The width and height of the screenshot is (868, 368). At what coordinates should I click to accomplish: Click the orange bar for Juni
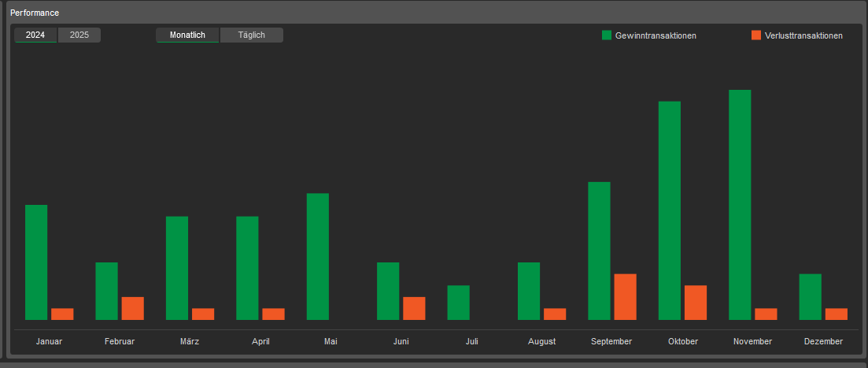pos(414,308)
